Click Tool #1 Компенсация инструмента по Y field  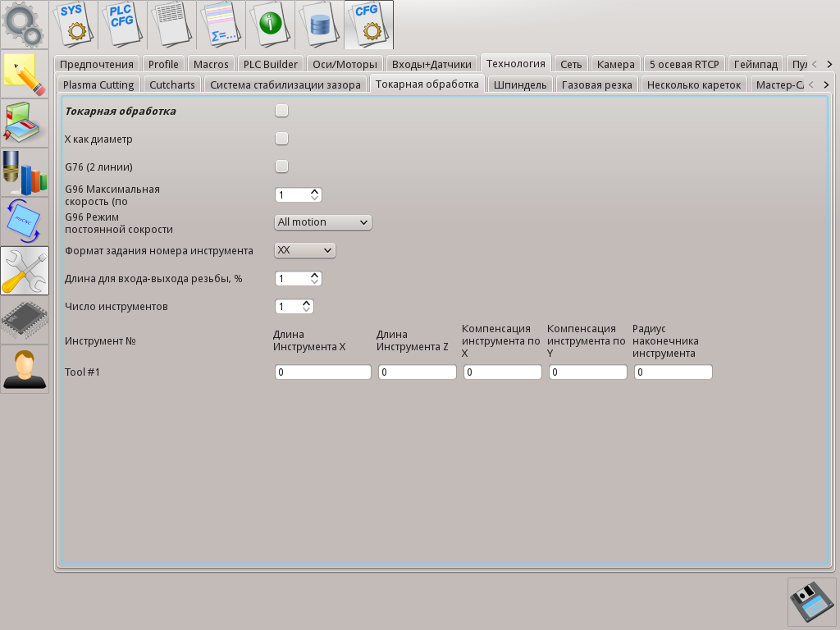(x=587, y=372)
